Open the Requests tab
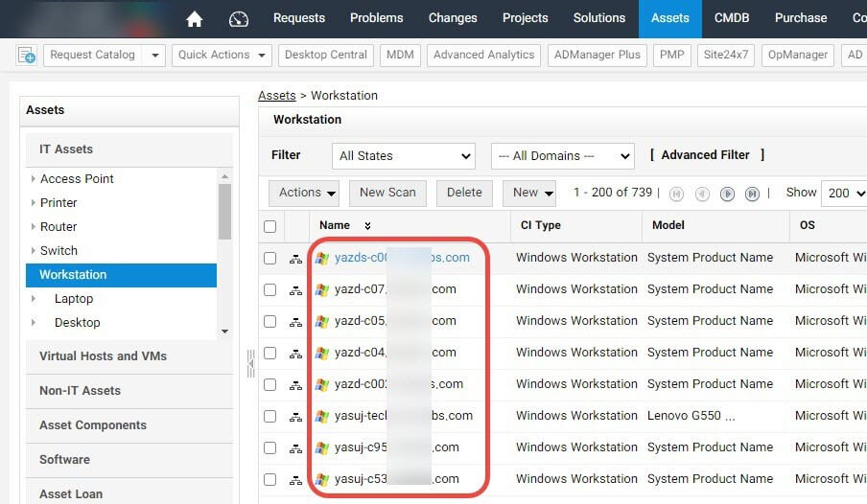This screenshot has width=867, height=504. pyautogui.click(x=299, y=18)
